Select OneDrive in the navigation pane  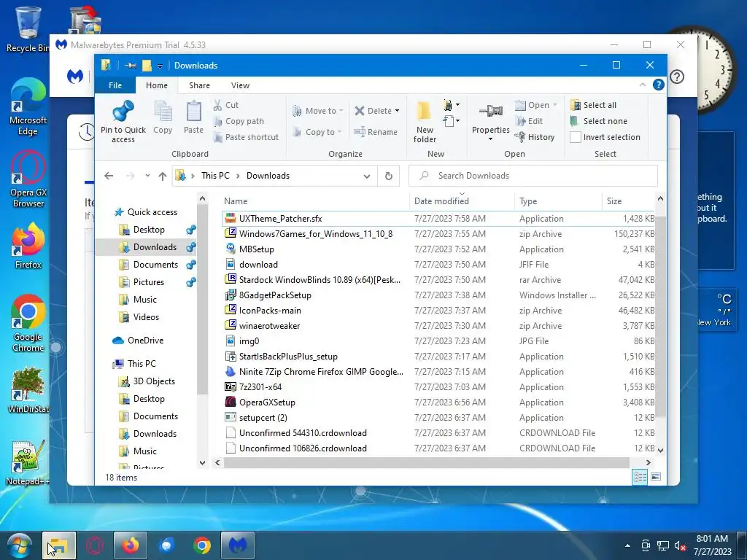(x=145, y=341)
